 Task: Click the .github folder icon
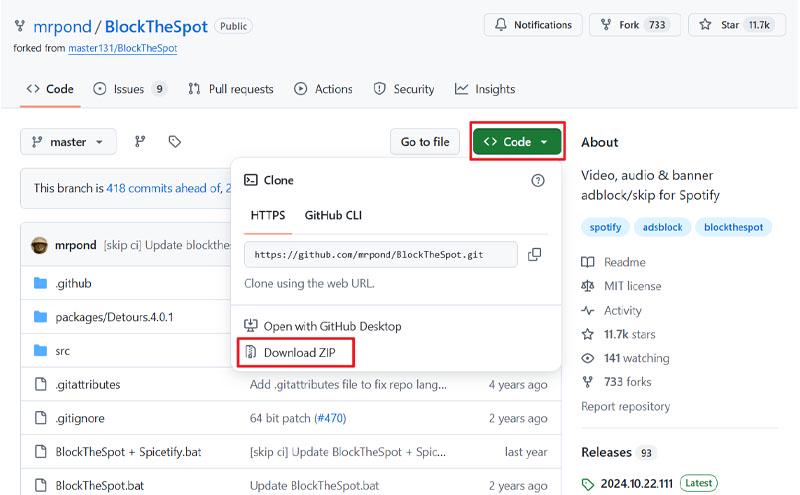coord(40,283)
